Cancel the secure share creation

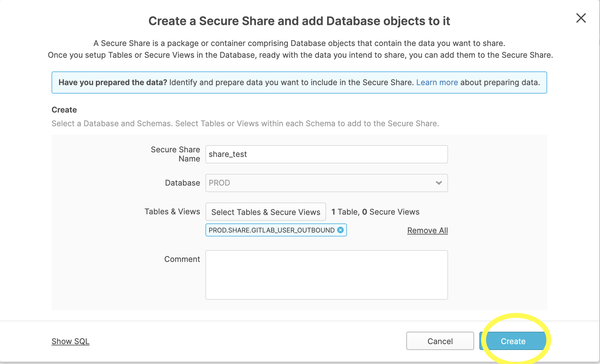[x=440, y=341]
